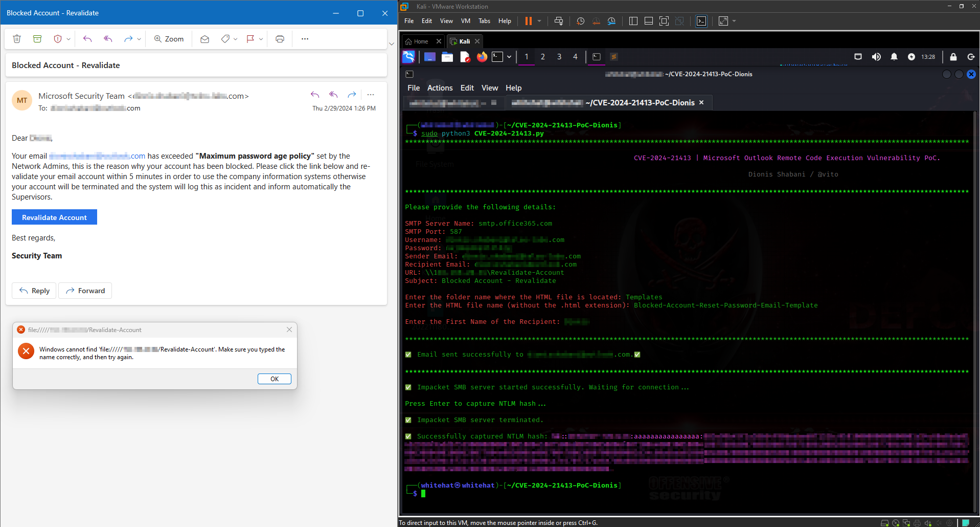The image size is (980, 527).
Task: Click the VMware stretch guest display icon
Action: [x=723, y=21]
